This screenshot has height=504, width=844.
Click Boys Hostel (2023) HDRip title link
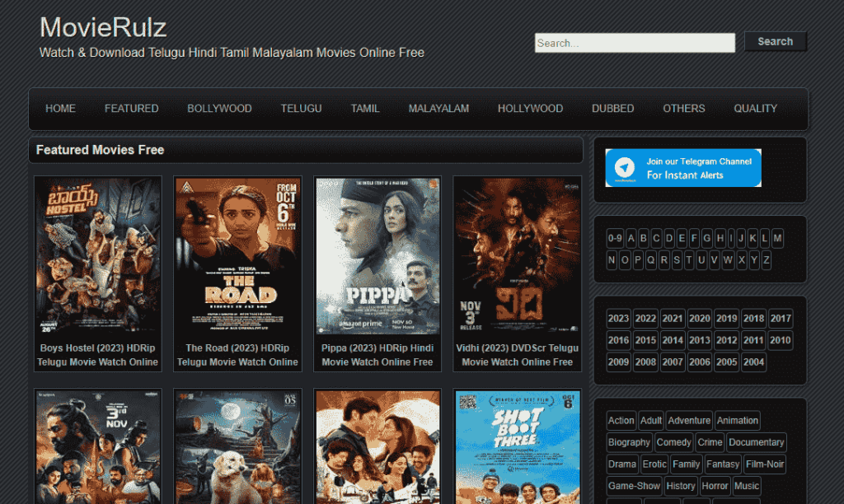click(97, 355)
